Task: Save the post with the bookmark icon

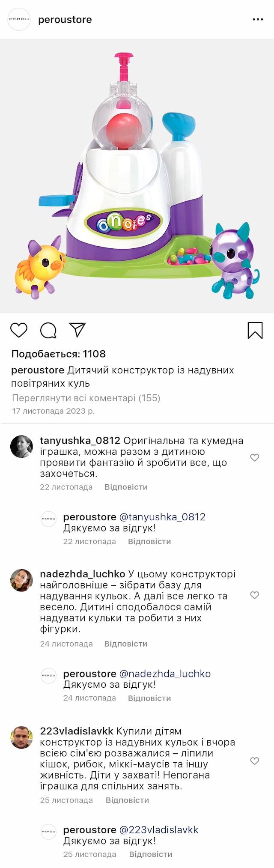Action: (255, 330)
